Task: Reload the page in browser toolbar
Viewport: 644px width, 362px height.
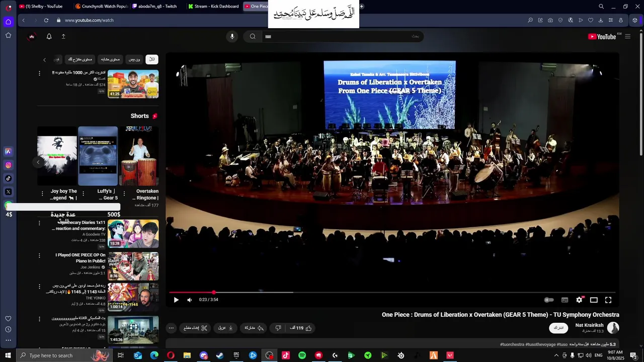Action: [46, 20]
